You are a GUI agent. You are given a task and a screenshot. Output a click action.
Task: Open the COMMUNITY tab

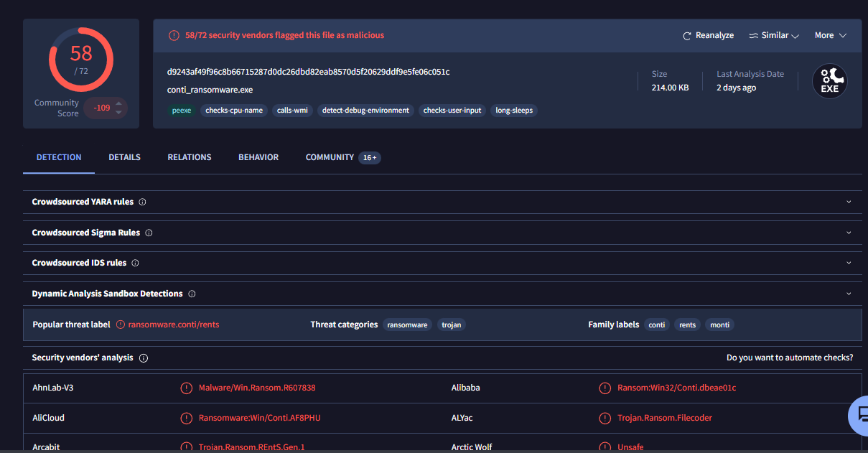tap(330, 157)
